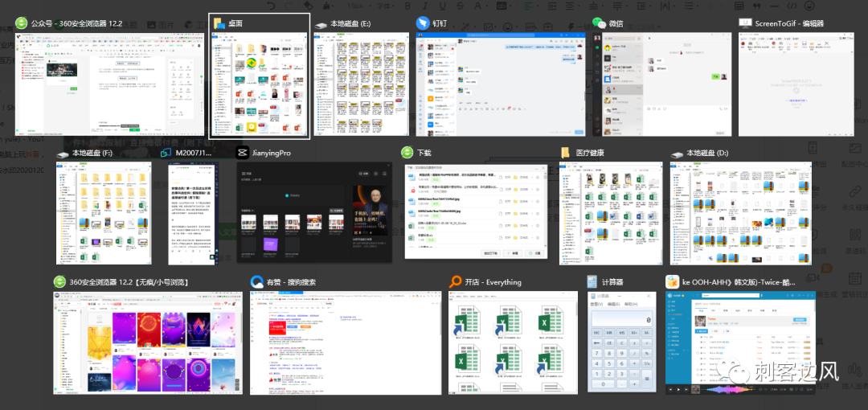
Task: Click the "桌面" window title
Action: point(235,23)
